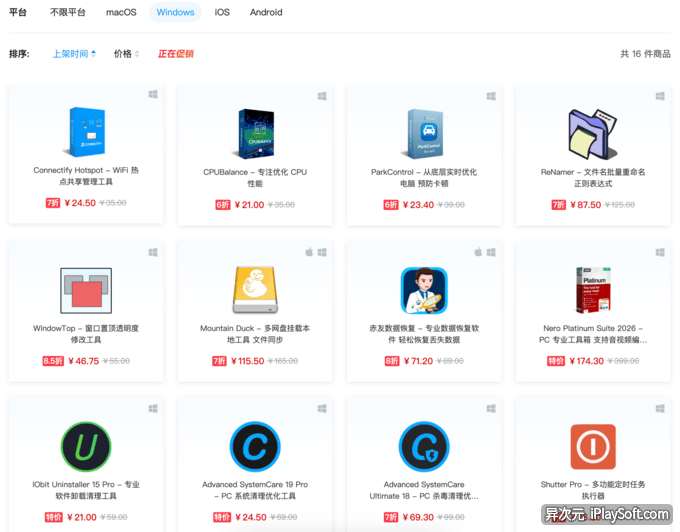The width and height of the screenshot is (680, 532).
Task: Open the Advanced SystemCare 19 Pro icon
Action: point(255,447)
